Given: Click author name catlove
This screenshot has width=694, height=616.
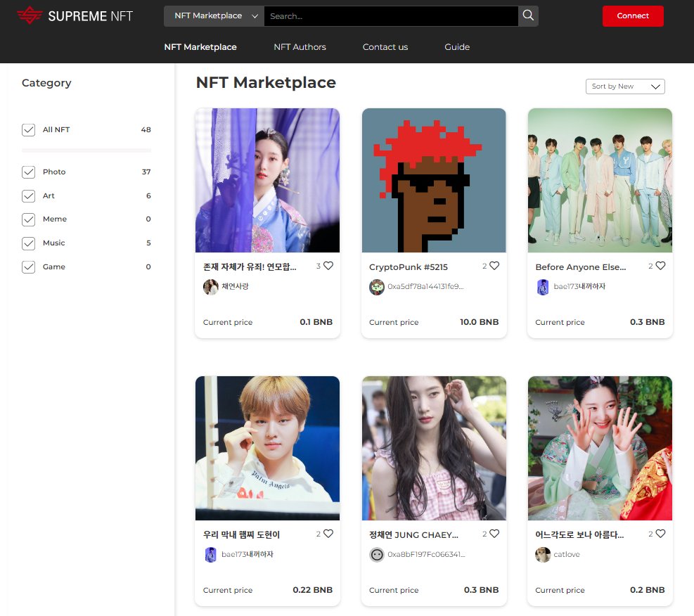Looking at the screenshot, I should coord(567,554).
